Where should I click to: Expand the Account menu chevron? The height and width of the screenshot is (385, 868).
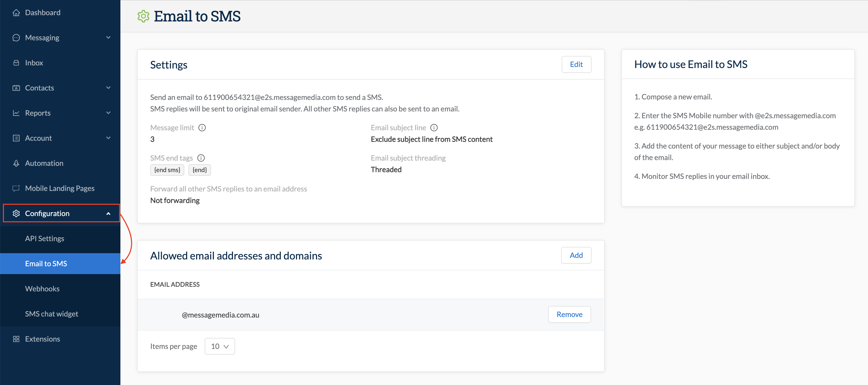click(108, 138)
